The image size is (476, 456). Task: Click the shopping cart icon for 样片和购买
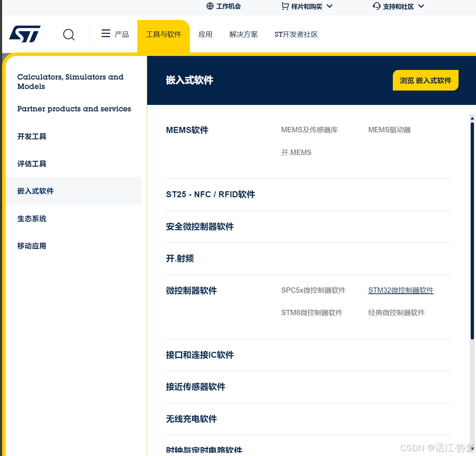[x=285, y=6]
